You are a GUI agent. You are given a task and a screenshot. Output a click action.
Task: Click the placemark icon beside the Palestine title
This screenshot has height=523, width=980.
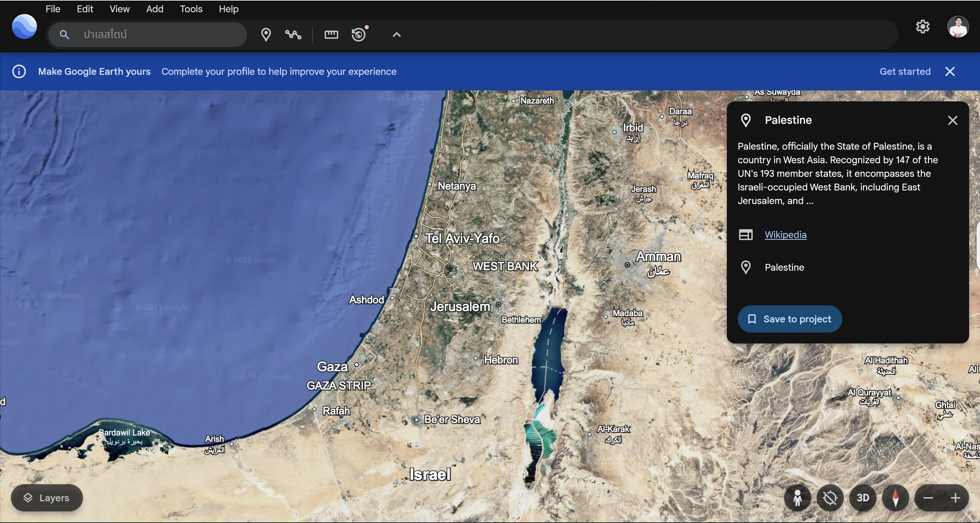tap(746, 120)
